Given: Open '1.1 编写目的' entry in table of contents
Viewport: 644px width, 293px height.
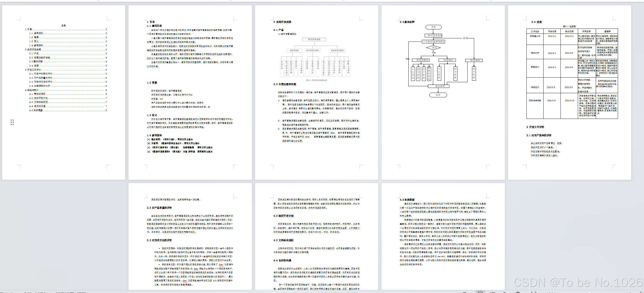Looking at the screenshot, I should pos(36,33).
